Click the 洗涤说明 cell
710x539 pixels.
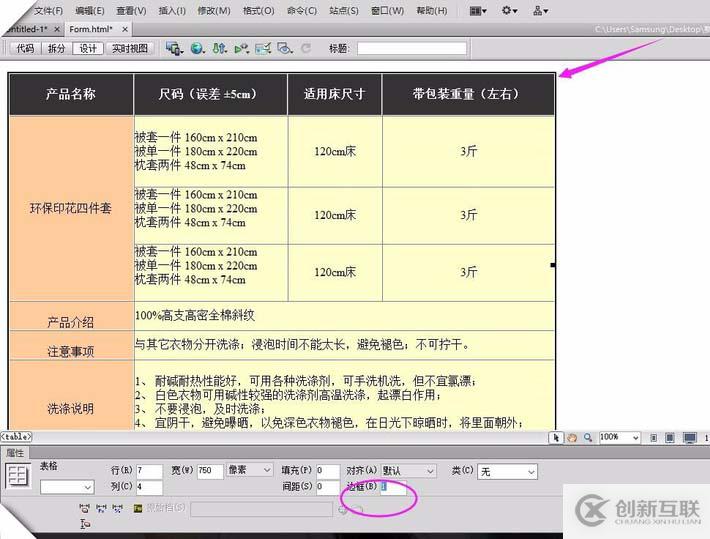71,395
